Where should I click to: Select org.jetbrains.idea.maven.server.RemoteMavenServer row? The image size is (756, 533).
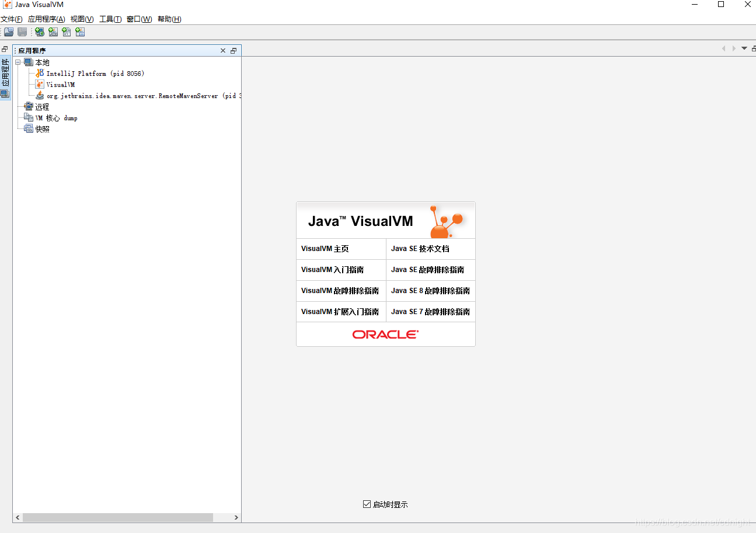[x=144, y=96]
